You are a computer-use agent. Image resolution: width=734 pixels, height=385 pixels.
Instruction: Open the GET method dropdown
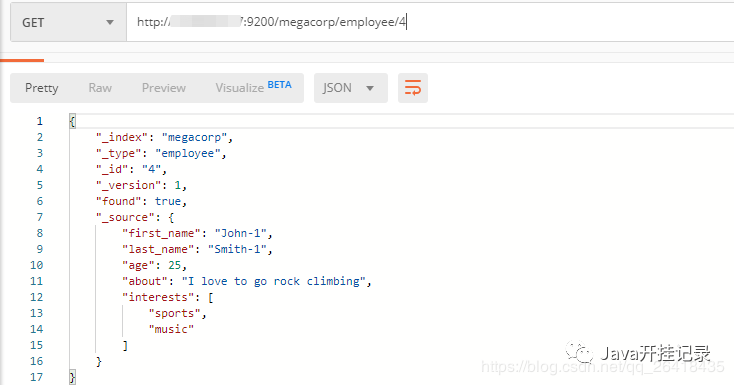coord(68,22)
